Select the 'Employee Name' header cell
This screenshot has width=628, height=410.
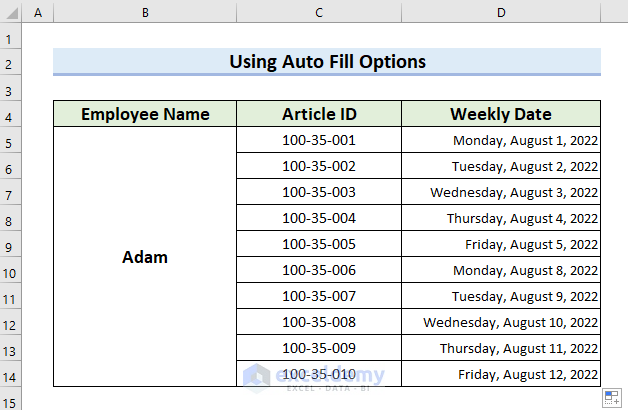click(145, 114)
